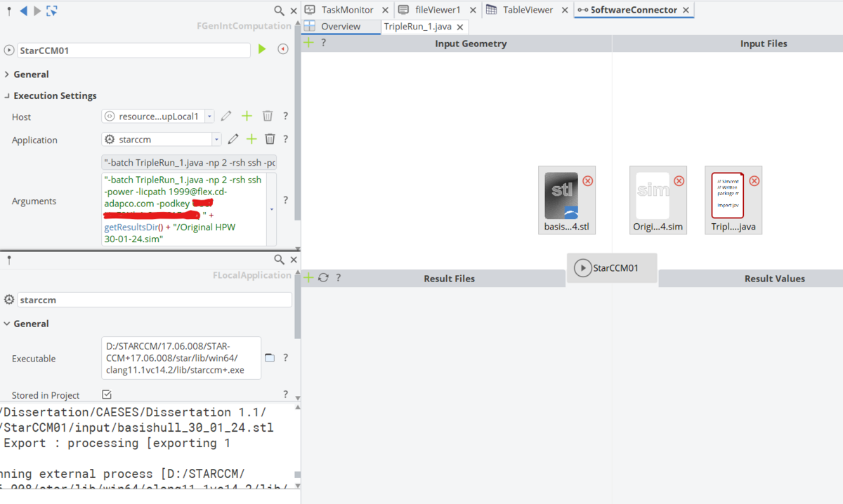This screenshot has height=504, width=843.
Task: Close the TaskMonitor tab
Action: point(386,11)
